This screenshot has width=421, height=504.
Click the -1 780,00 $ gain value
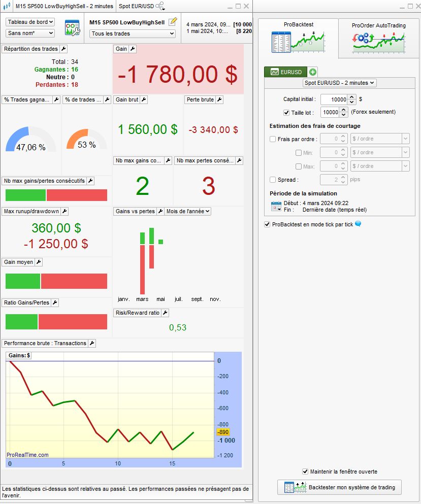[178, 75]
